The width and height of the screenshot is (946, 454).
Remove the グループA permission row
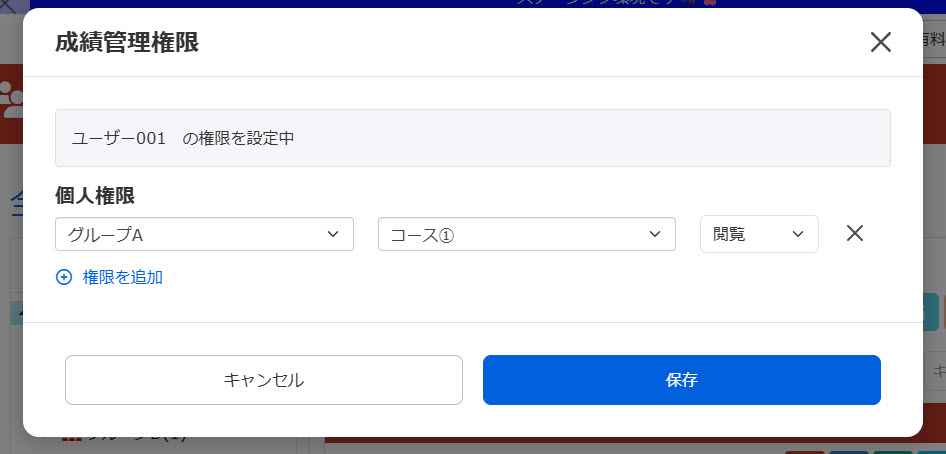click(854, 233)
